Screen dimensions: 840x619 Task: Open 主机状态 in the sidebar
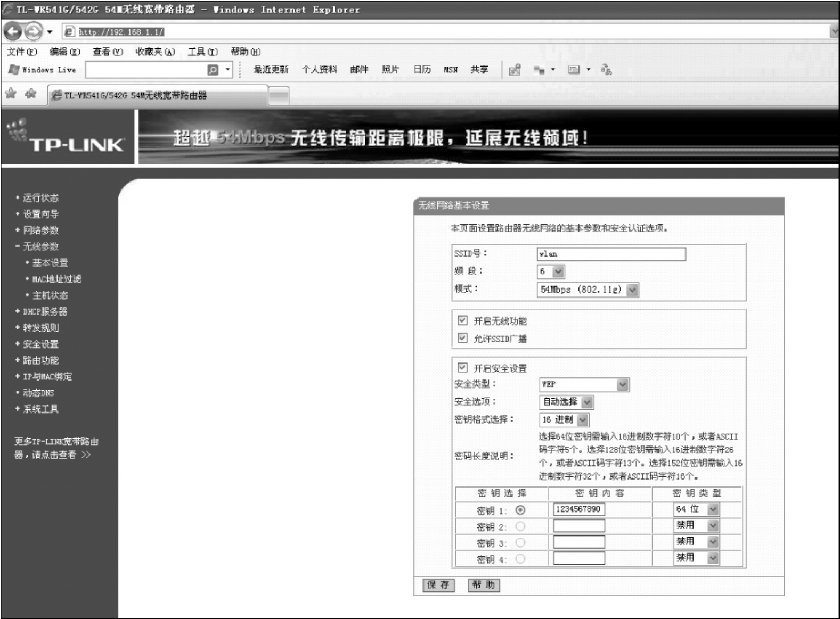pos(50,295)
